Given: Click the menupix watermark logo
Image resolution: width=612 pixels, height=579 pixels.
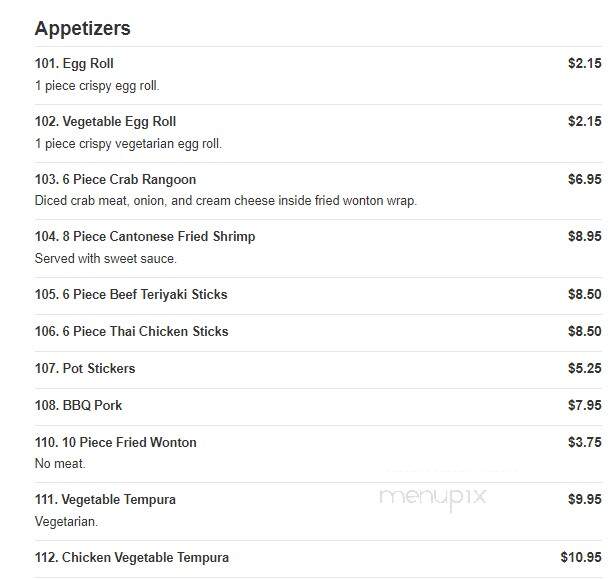Looking at the screenshot, I should pyautogui.click(x=433, y=499).
